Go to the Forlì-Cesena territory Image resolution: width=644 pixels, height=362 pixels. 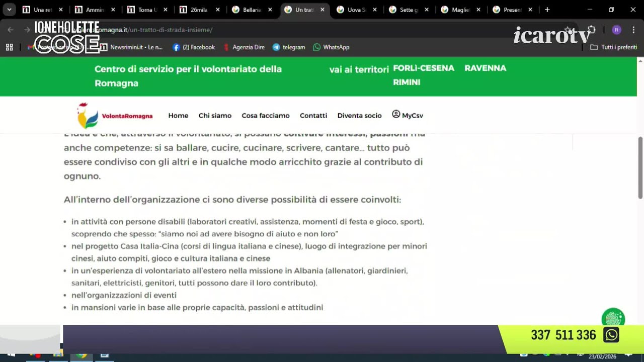pos(424,68)
